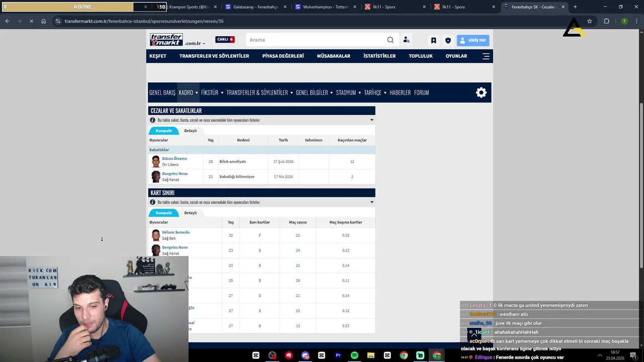Click the info icon under Cezalar ve Sakatlıklar
The width and height of the screenshot is (644, 362).
[152, 120]
